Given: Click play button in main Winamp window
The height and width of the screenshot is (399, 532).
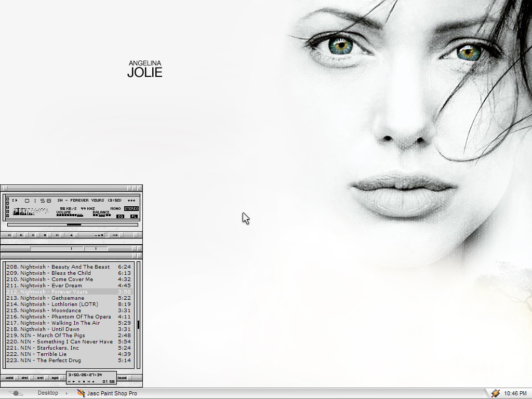Looking at the screenshot, I should click(x=24, y=235).
